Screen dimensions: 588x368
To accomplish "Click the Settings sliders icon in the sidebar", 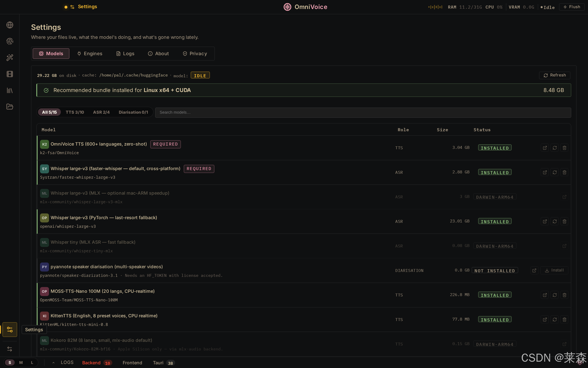I will pyautogui.click(x=10, y=330).
